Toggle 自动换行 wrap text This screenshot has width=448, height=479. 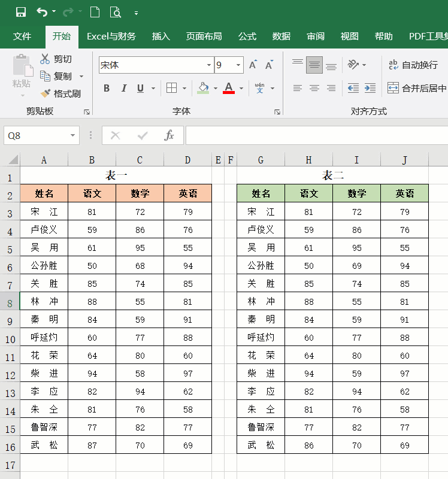coord(413,65)
